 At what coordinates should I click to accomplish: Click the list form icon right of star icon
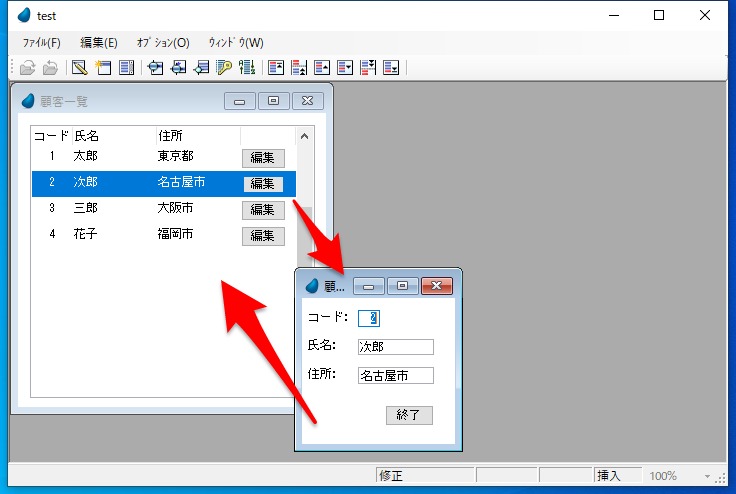127,68
